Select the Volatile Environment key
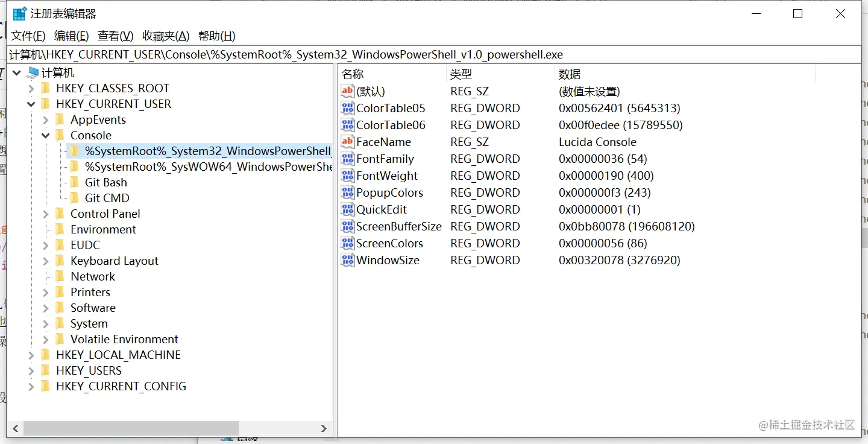 [124, 339]
